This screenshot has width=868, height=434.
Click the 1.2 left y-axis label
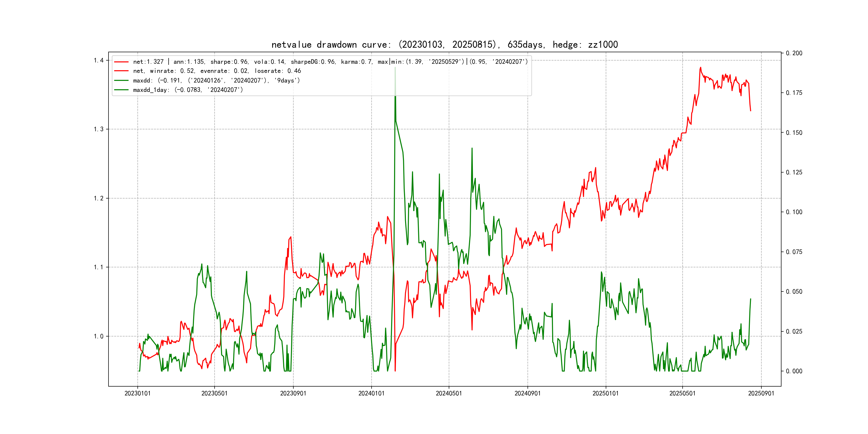click(x=98, y=199)
